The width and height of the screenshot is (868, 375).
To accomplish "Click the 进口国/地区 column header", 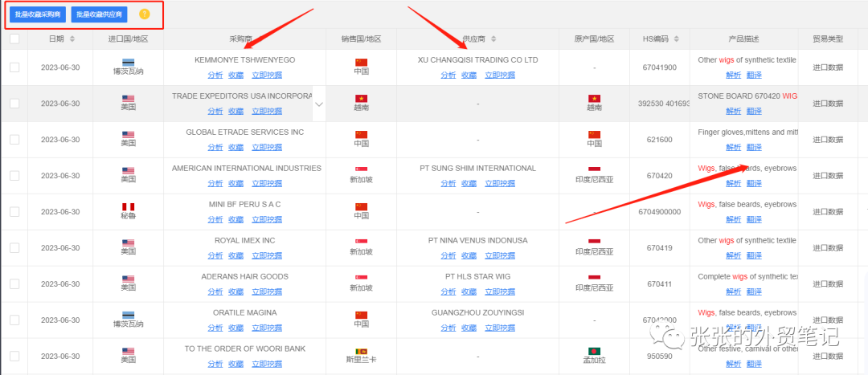I will tap(129, 39).
